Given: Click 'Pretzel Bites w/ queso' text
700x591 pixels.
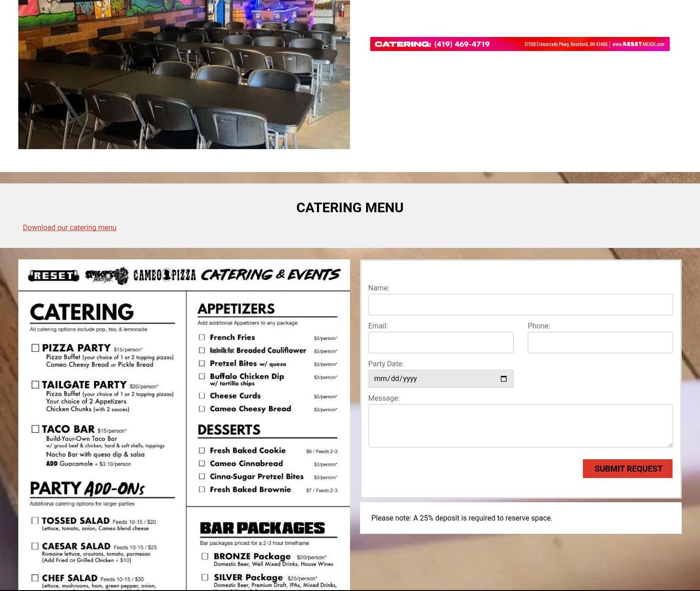Looking at the screenshot, I should point(248,364).
